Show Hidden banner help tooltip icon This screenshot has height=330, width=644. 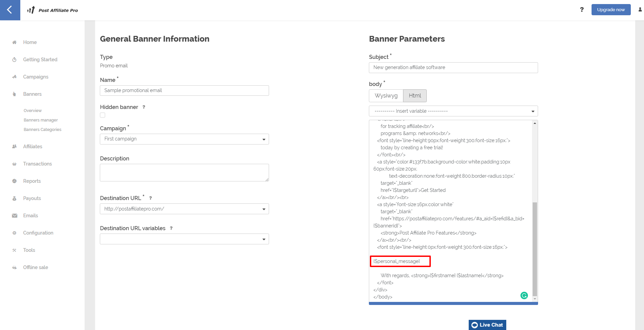(x=144, y=107)
